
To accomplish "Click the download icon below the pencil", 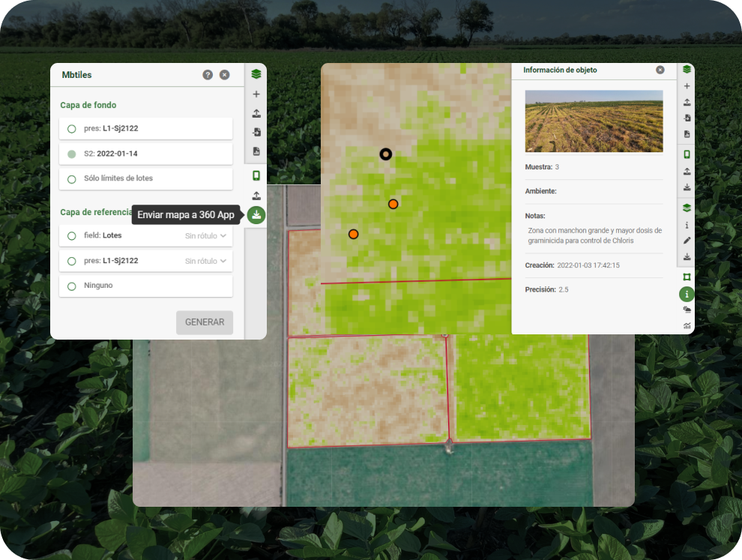I will point(687,257).
